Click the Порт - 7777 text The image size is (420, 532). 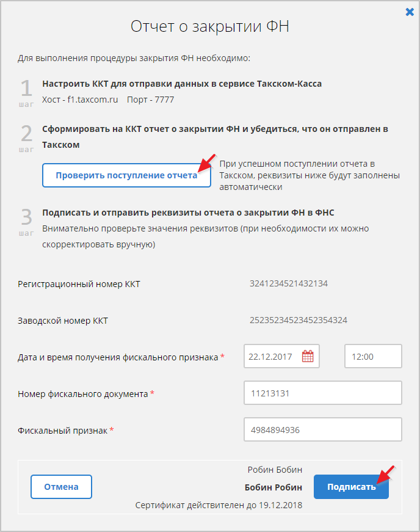tap(150, 100)
